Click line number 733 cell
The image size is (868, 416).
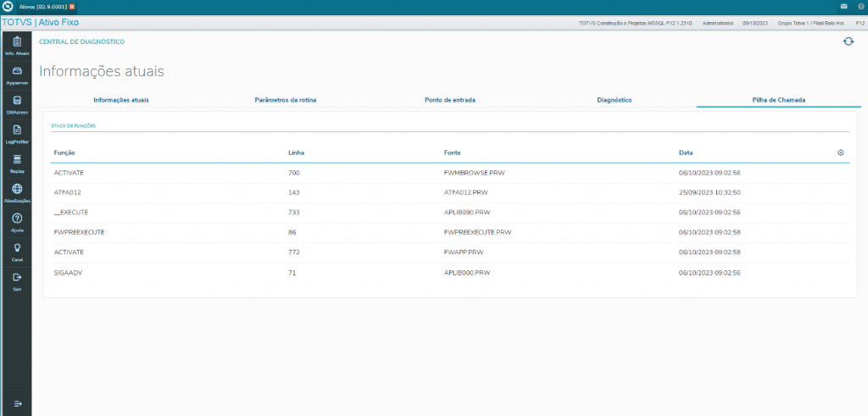click(294, 213)
